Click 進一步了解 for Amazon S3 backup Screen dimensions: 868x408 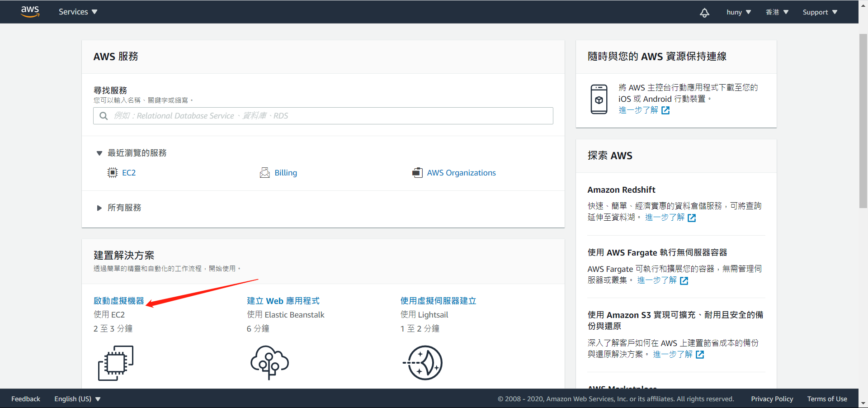(673, 354)
